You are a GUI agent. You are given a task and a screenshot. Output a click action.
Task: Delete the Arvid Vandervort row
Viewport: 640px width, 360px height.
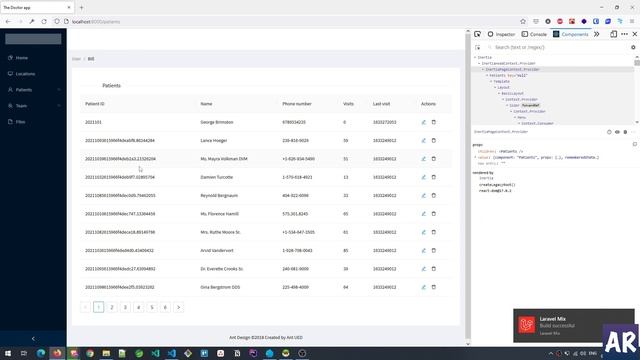coord(434,251)
